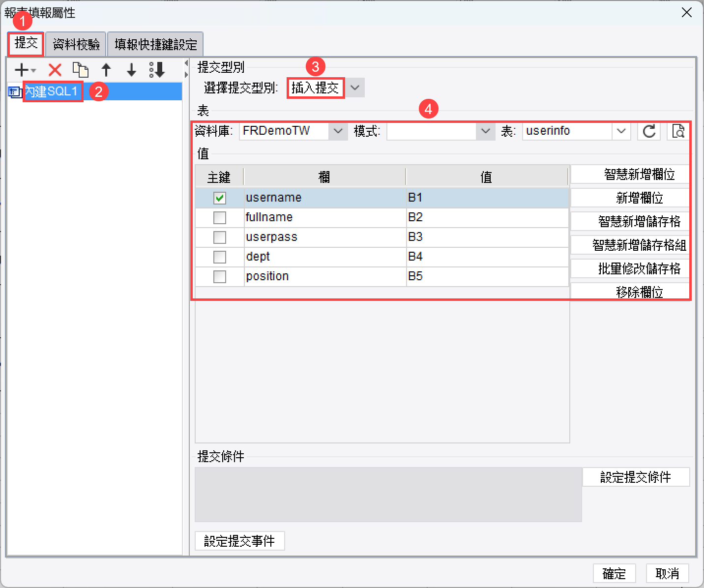Click the 設定提交事件 button

(239, 541)
